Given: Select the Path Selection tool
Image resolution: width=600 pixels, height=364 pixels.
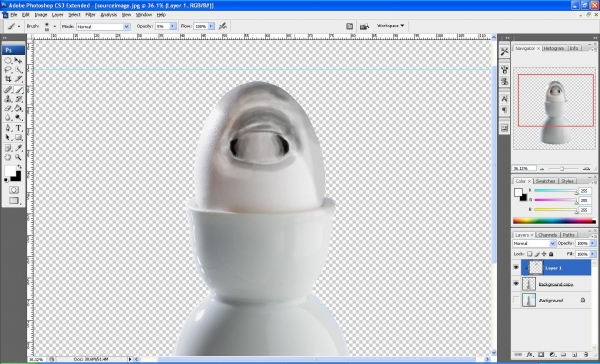Looking at the screenshot, I should pyautogui.click(x=8, y=137).
